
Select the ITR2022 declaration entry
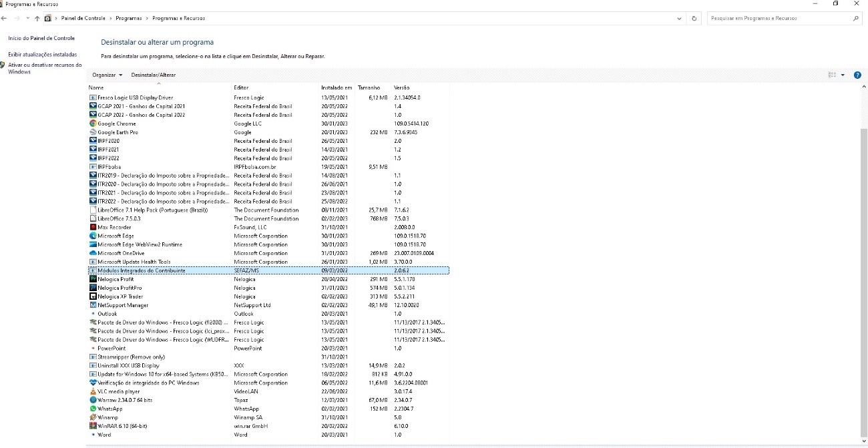pos(268,201)
